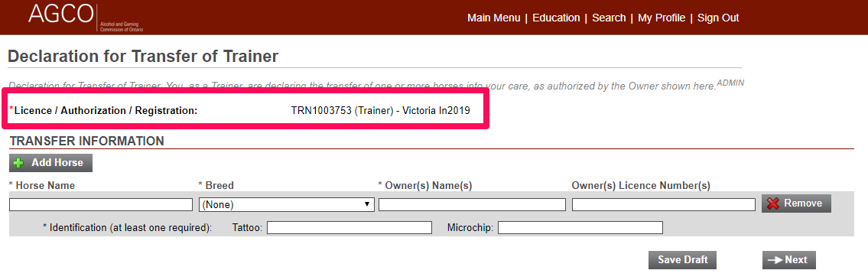Sign Out of the AGCO portal
Screen dimensions: 868x280
click(718, 18)
